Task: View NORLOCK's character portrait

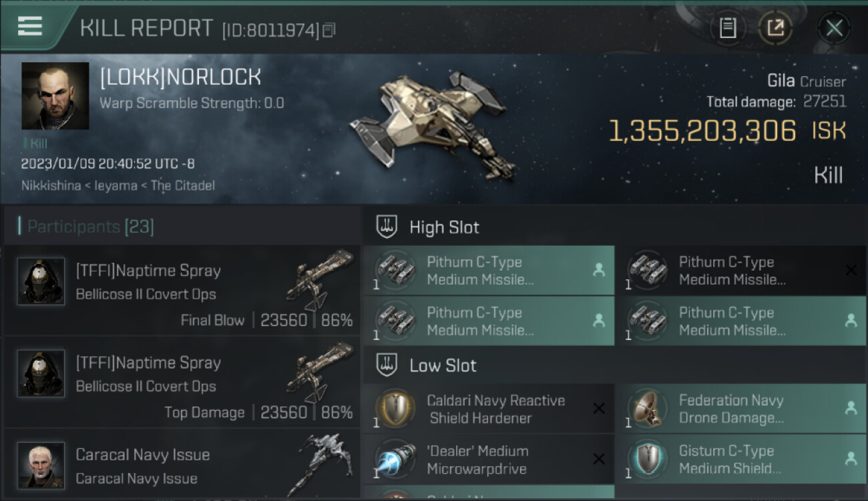Action: [55, 96]
